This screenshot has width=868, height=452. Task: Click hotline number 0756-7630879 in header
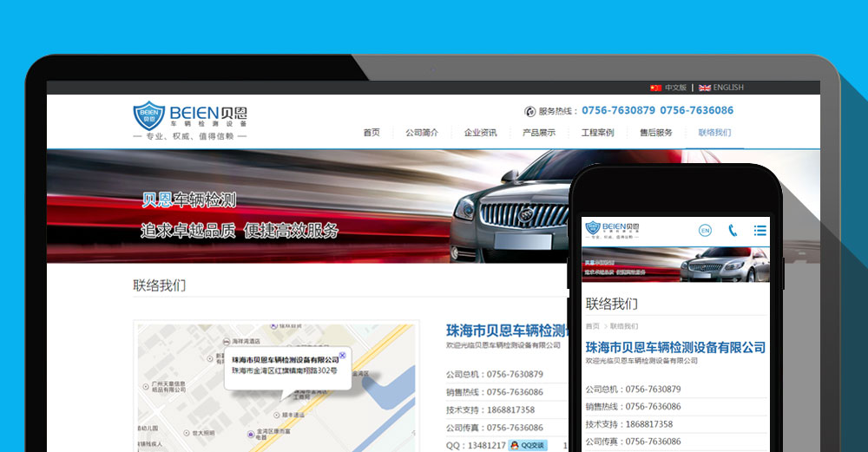618,111
